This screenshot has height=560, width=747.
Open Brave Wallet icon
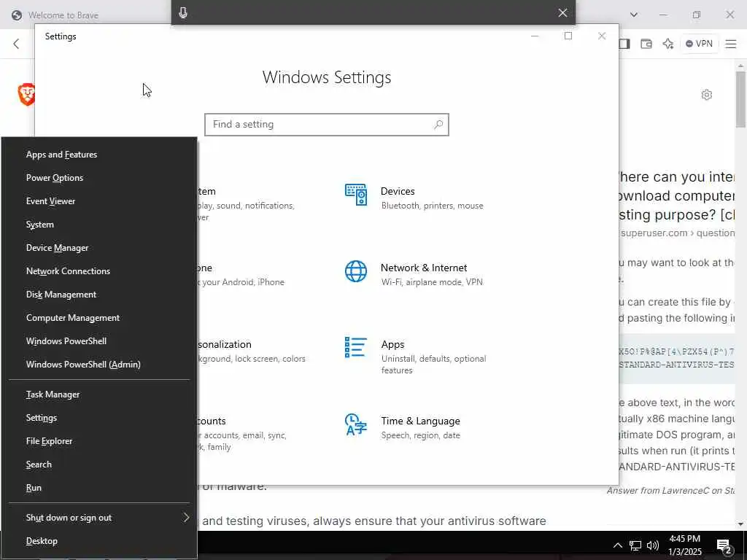tap(646, 44)
